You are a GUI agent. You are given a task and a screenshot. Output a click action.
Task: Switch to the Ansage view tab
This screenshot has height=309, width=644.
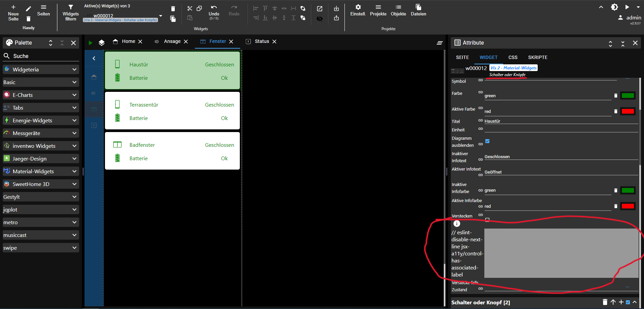tap(172, 41)
